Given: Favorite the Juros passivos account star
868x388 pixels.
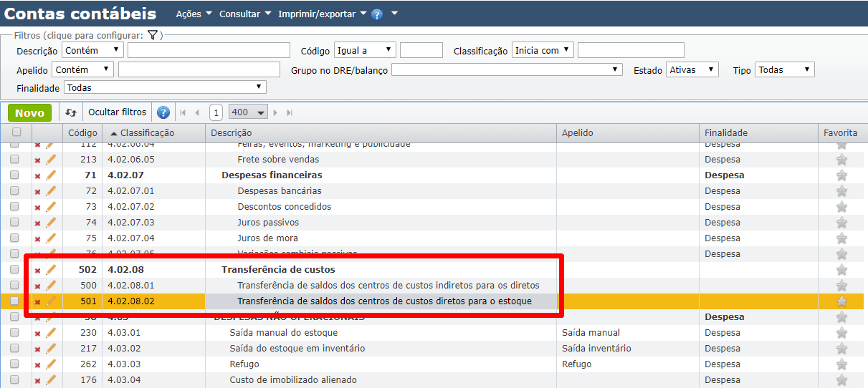Looking at the screenshot, I should click(x=841, y=222).
